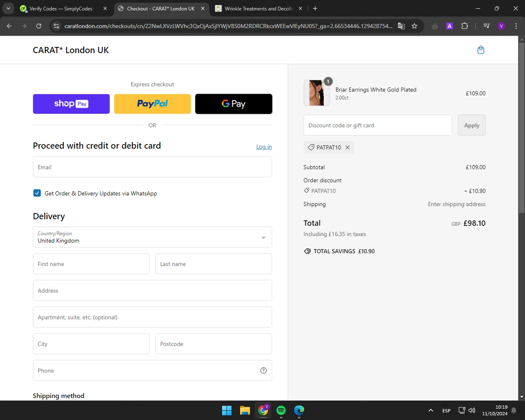The height and width of the screenshot is (420, 525).
Task: Focus the Apartment, suite, etc. field
Action: (x=152, y=317)
